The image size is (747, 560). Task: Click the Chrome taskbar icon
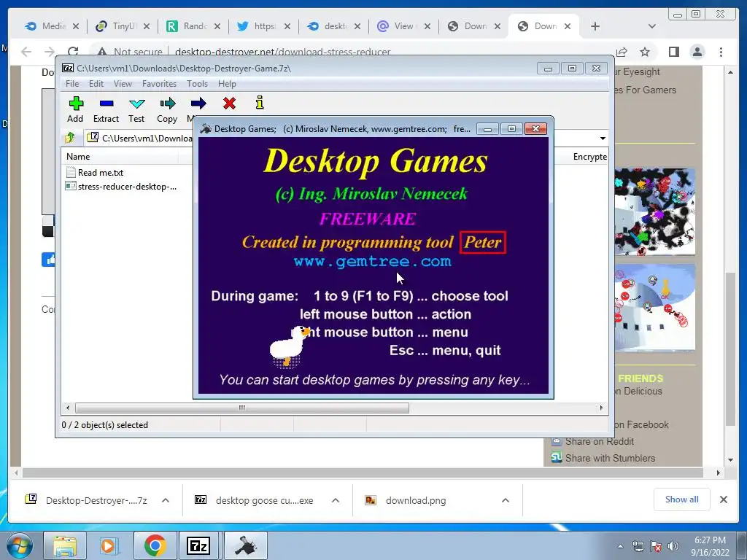coord(155,545)
